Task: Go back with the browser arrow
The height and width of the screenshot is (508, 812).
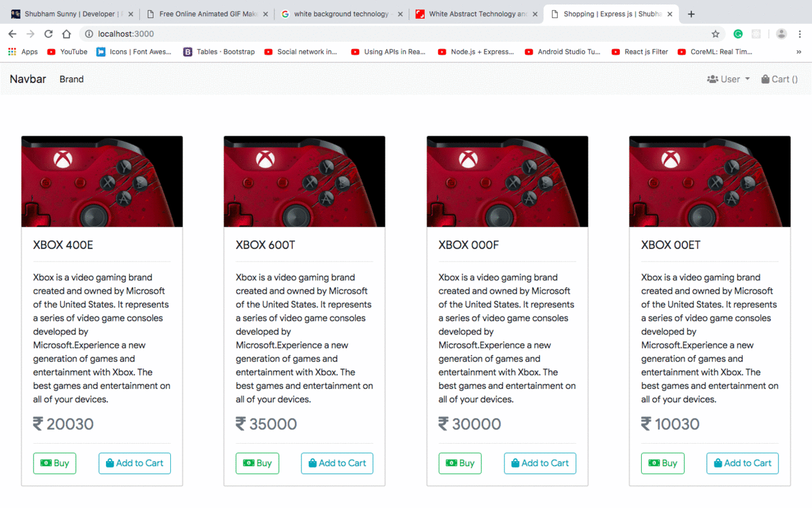Action: [12, 33]
